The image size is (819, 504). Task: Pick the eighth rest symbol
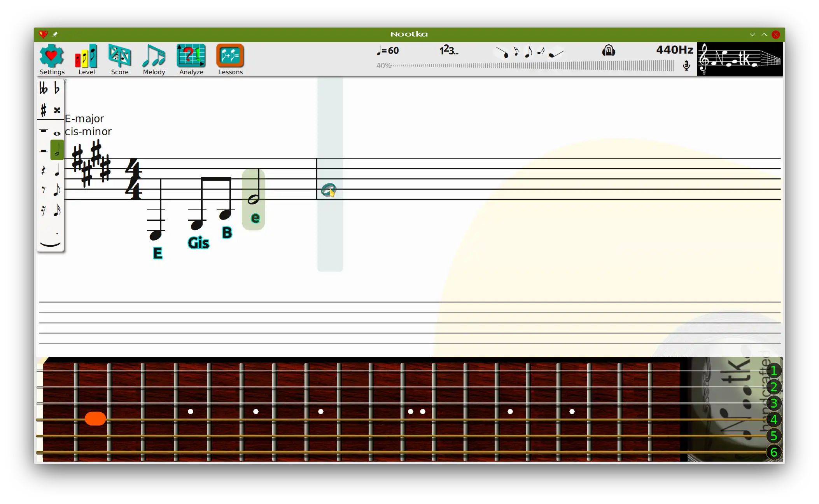point(43,190)
